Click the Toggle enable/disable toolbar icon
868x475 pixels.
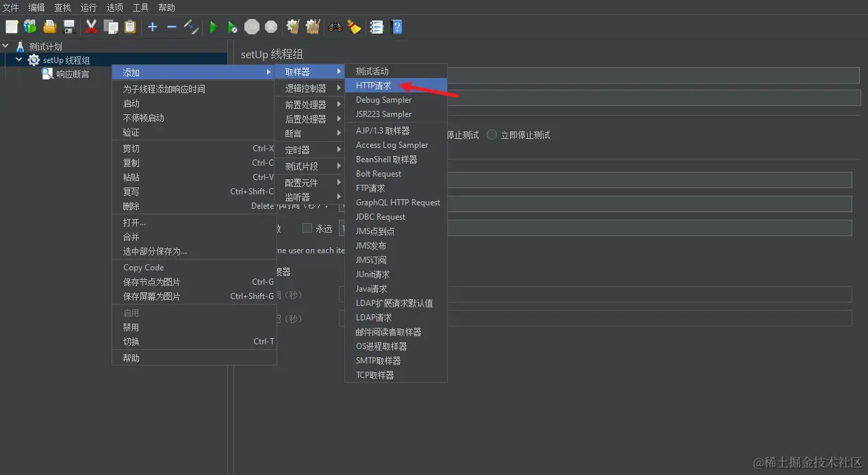pyautogui.click(x=191, y=27)
